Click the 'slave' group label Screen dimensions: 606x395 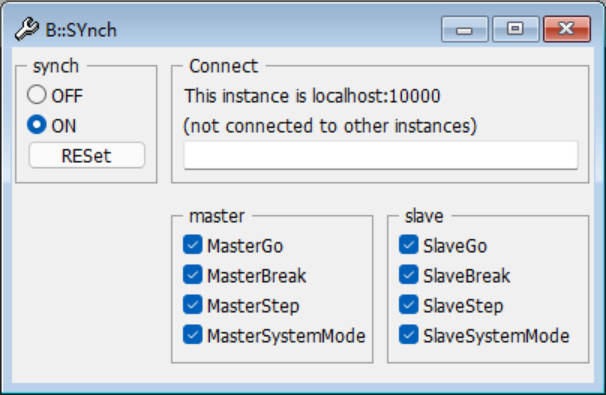(x=424, y=216)
